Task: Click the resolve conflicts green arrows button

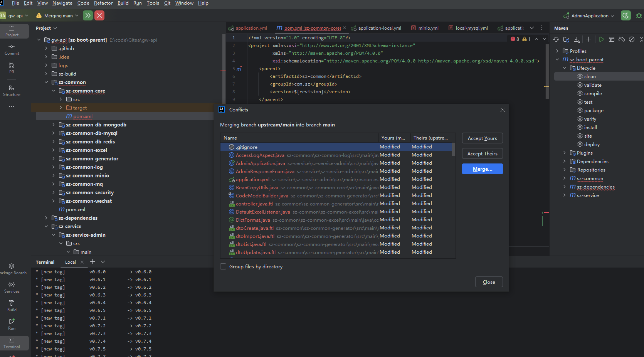Action: (x=88, y=15)
